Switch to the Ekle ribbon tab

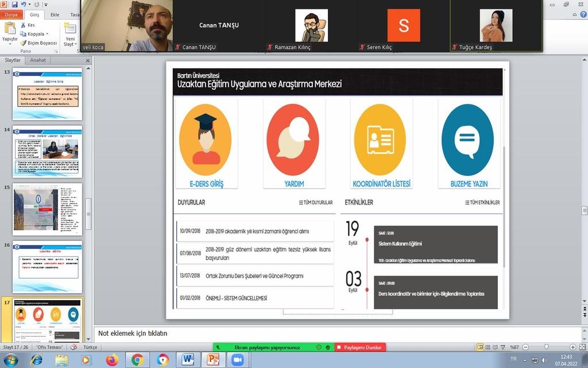point(55,15)
